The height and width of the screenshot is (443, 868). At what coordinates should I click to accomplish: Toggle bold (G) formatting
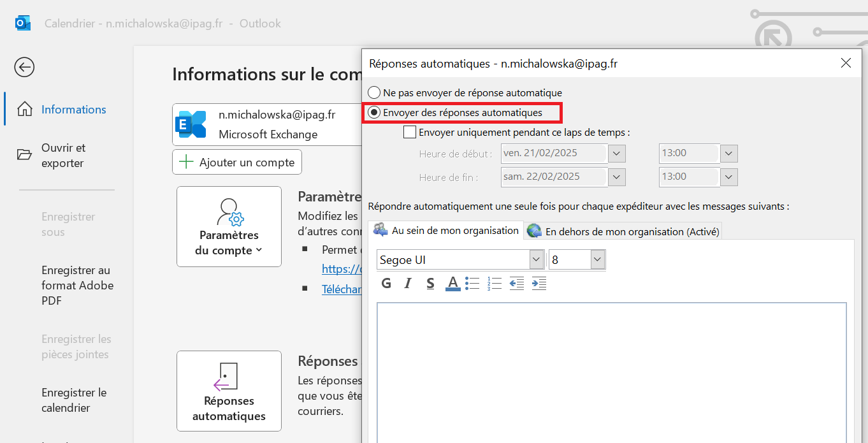(386, 284)
